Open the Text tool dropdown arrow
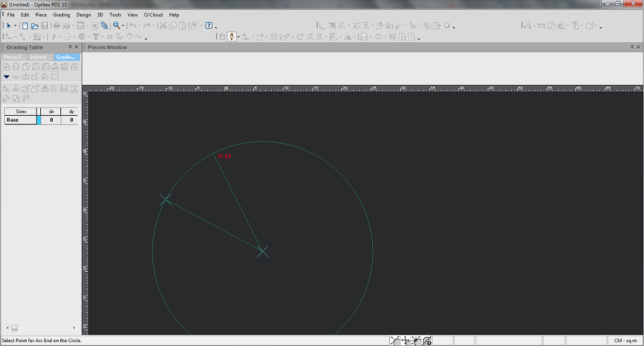Screen dimensions: 644x346 [103, 36]
